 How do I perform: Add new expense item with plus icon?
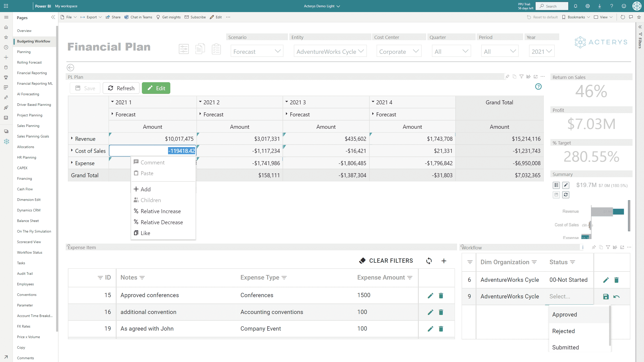click(x=444, y=261)
